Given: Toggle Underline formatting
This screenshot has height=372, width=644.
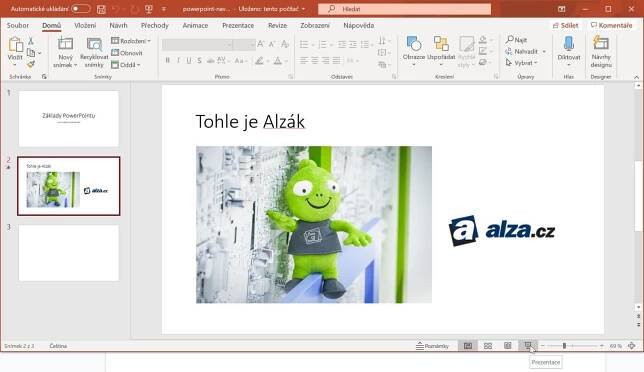Looking at the screenshot, I should [x=189, y=61].
